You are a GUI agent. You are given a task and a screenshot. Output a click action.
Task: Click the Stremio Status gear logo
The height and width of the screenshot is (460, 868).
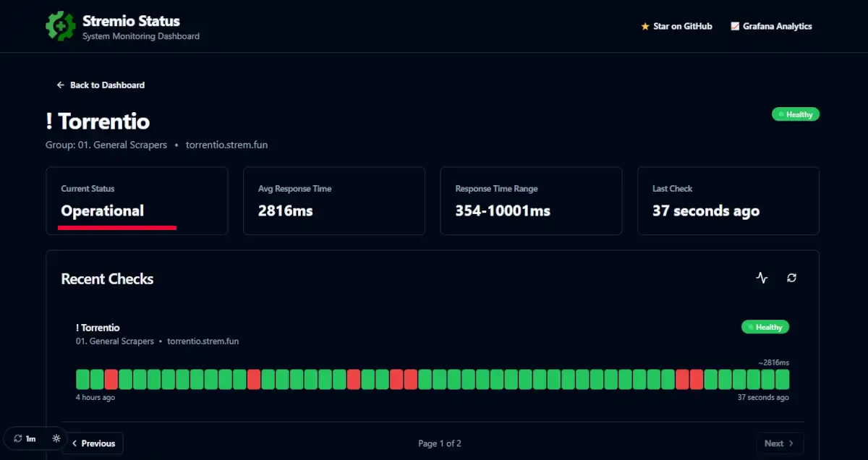click(x=61, y=26)
